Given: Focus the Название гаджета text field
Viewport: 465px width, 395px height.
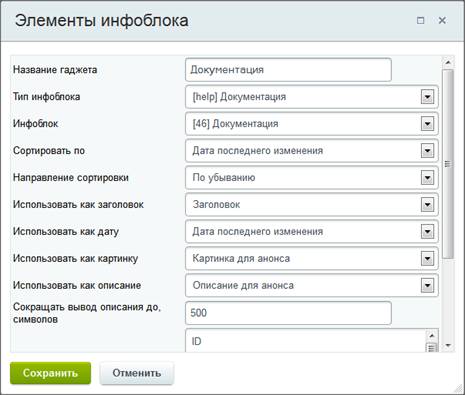Looking at the screenshot, I should coord(288,70).
